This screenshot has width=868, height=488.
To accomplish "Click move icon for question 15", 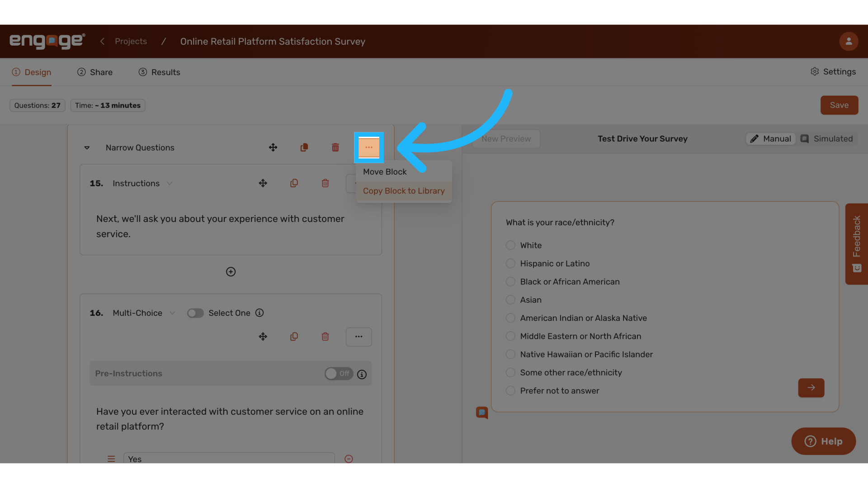I will (263, 183).
